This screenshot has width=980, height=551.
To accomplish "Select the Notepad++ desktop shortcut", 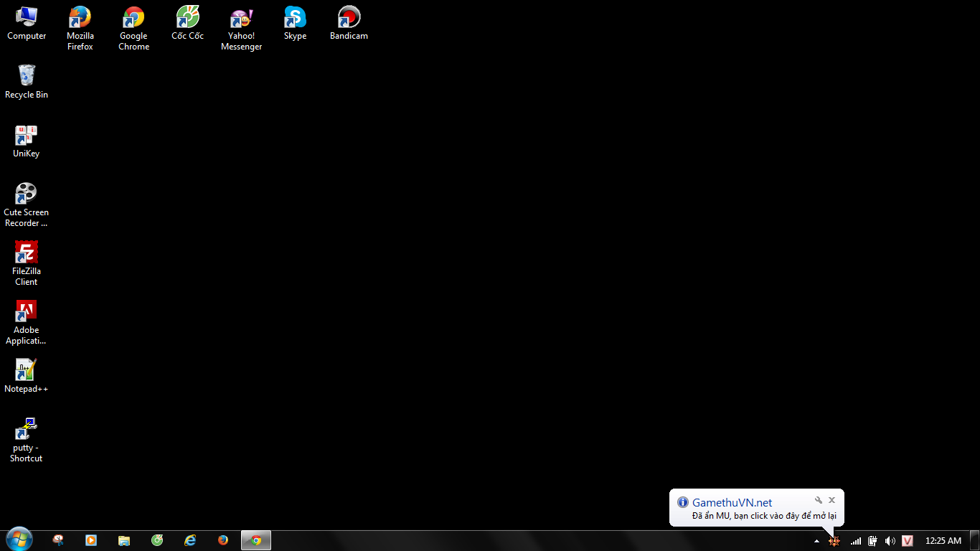I will [x=27, y=376].
